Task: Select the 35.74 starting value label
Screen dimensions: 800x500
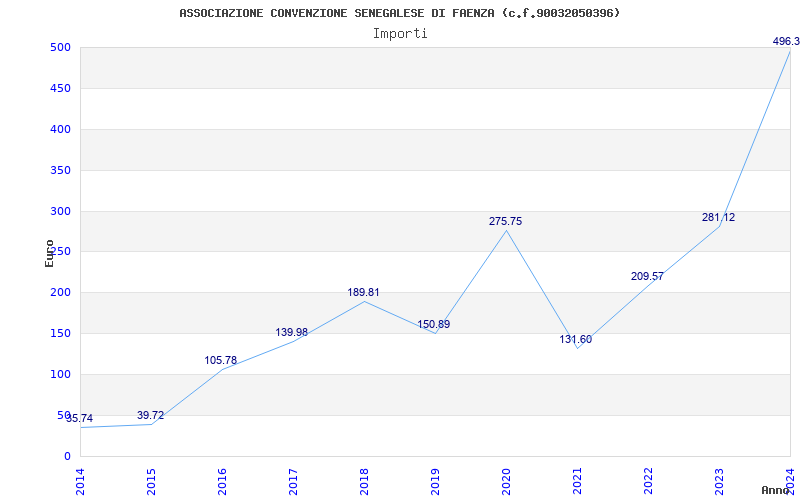Action: coord(80,418)
